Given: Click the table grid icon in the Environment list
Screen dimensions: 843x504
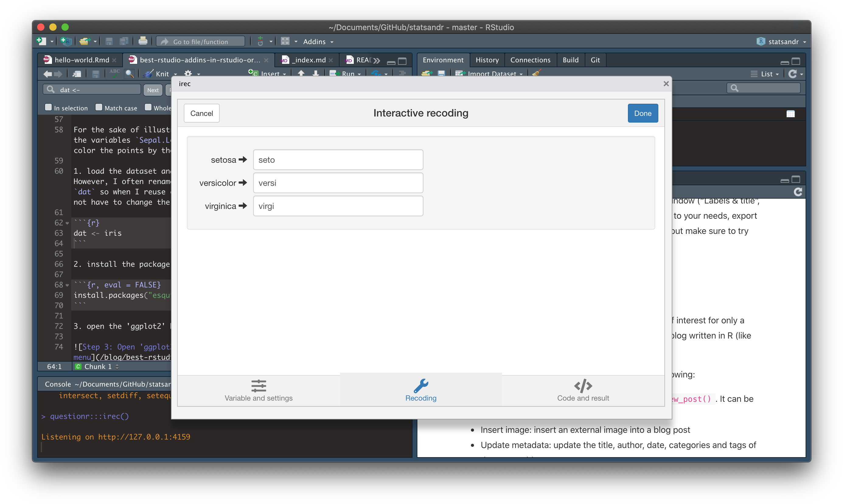Looking at the screenshot, I should (790, 114).
